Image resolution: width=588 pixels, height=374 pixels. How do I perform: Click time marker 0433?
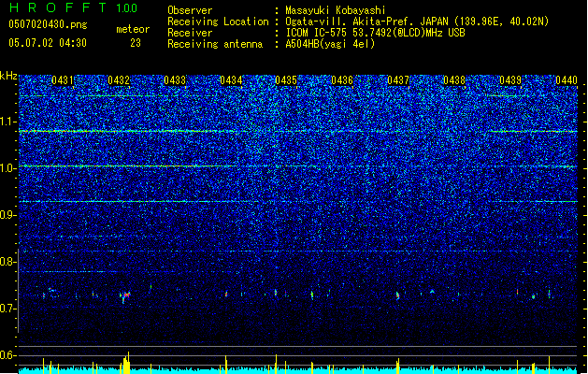pyautogui.click(x=175, y=80)
